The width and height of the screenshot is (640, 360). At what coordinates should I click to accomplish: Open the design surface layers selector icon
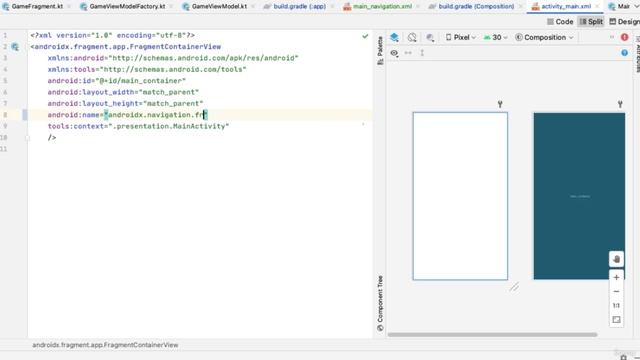click(x=394, y=38)
